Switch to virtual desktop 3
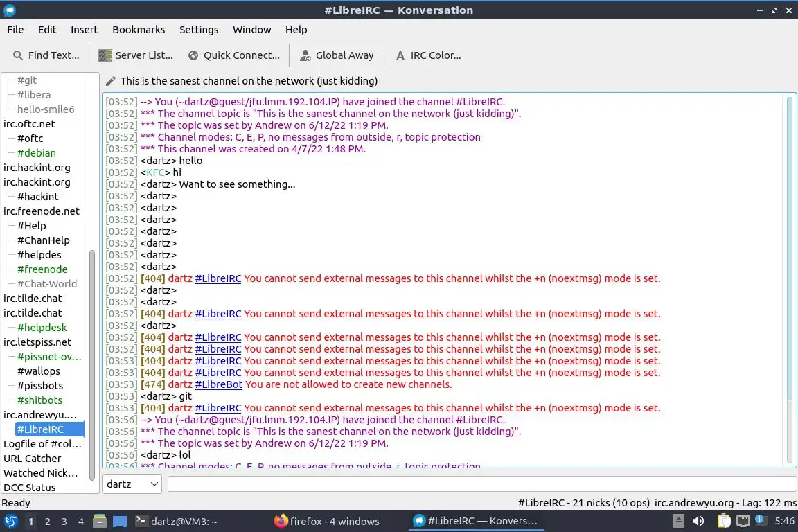Image resolution: width=798 pixels, height=532 pixels. (x=64, y=522)
